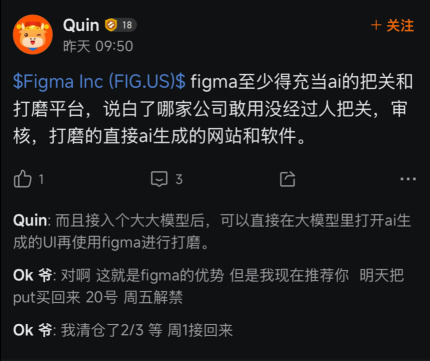Image resolution: width=430 pixels, height=361 pixels.
Task: Open comments via speech bubble icon
Action: [x=159, y=179]
